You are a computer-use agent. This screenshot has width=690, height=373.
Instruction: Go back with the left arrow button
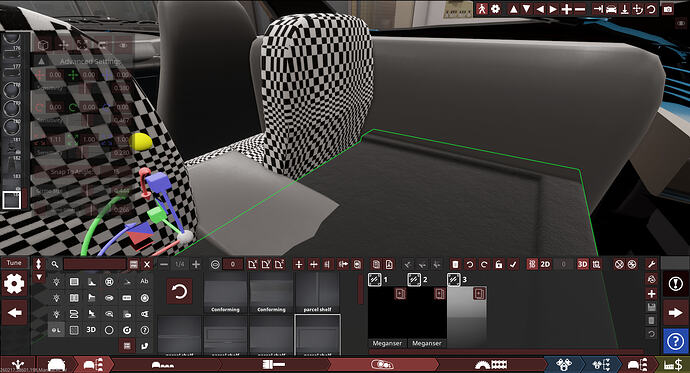click(x=15, y=313)
